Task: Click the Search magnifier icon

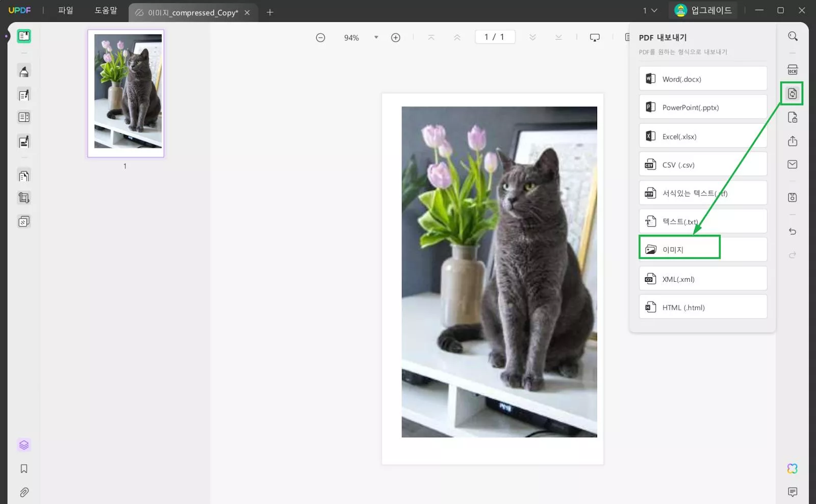Action: coord(793,36)
